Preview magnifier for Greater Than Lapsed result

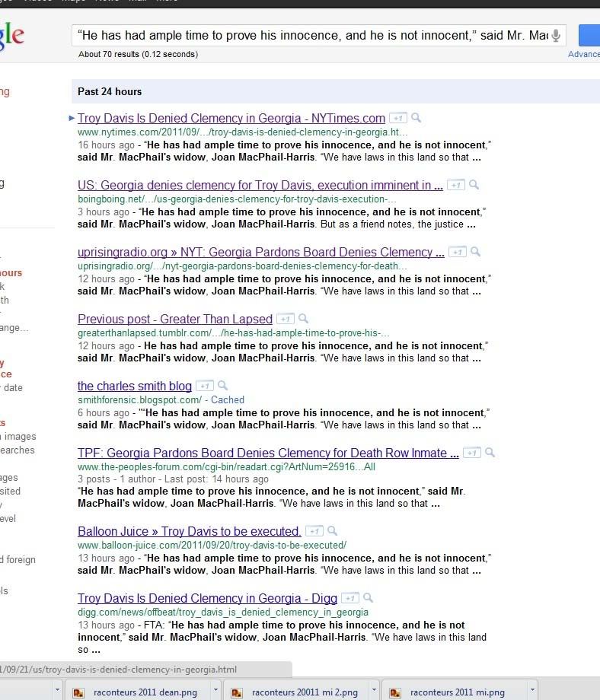point(303,318)
